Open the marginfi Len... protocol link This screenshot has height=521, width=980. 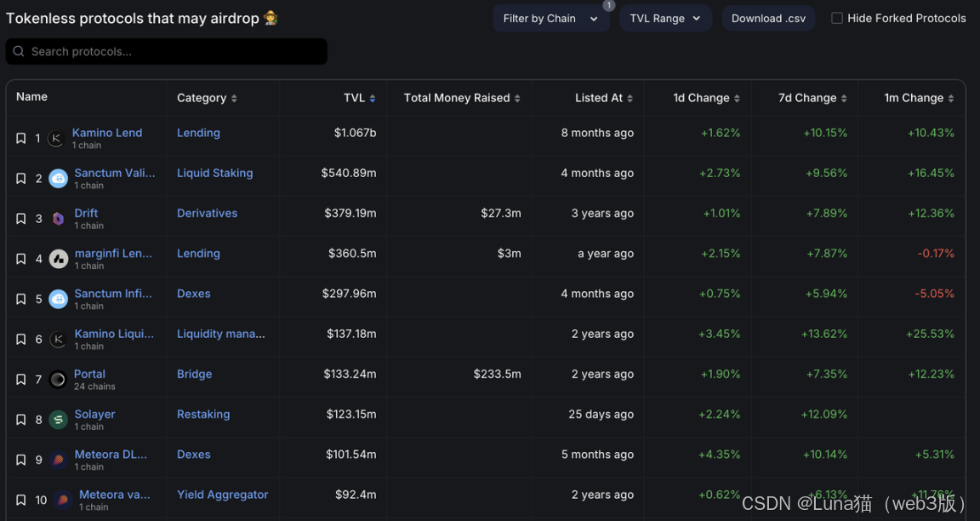coord(113,254)
